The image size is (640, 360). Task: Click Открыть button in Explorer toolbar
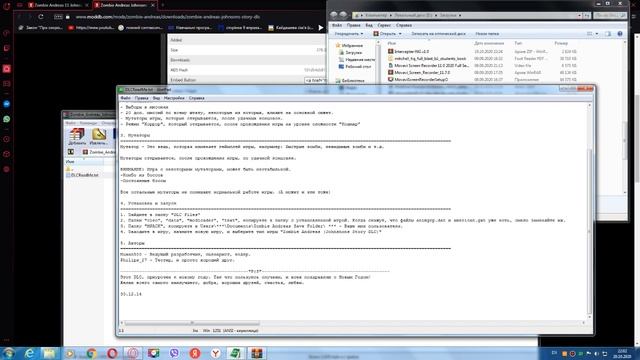click(x=384, y=34)
